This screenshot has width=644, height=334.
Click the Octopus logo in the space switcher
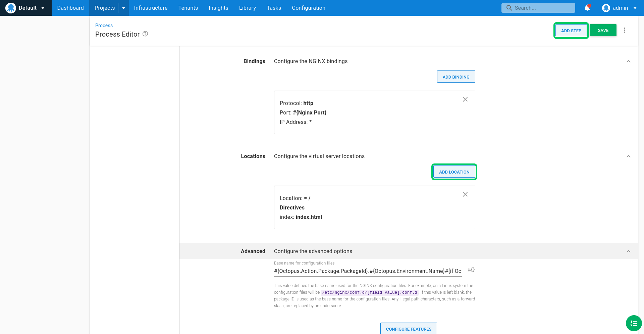click(x=11, y=8)
